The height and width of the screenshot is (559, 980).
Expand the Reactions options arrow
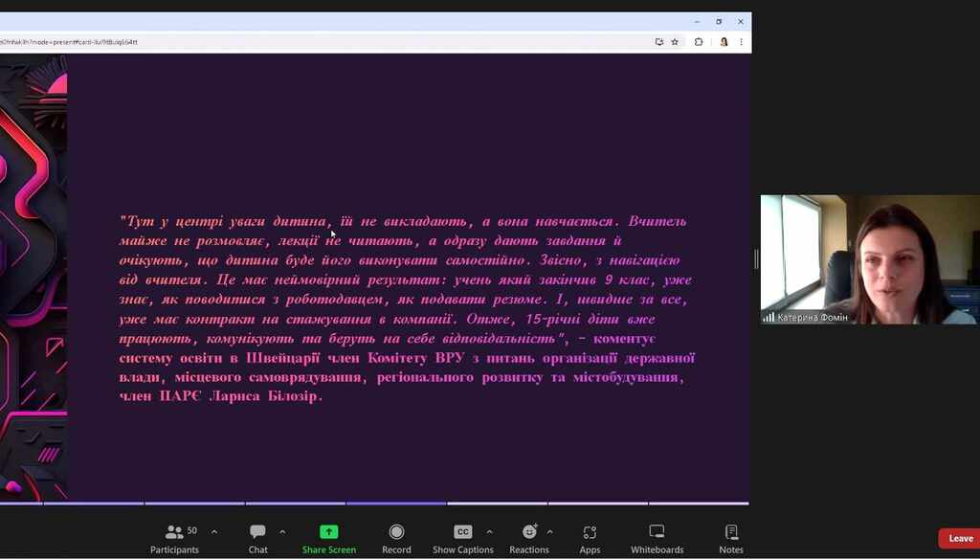[549, 532]
